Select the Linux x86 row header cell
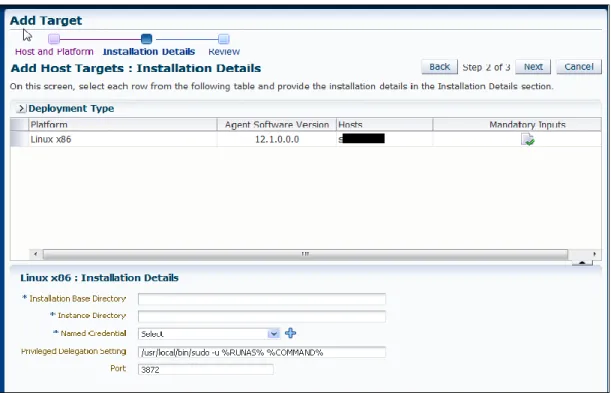This screenshot has width=611, height=393. click(x=19, y=139)
